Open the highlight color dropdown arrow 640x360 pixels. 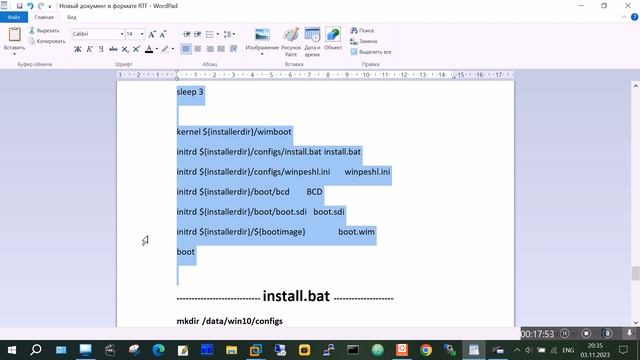(173, 49)
